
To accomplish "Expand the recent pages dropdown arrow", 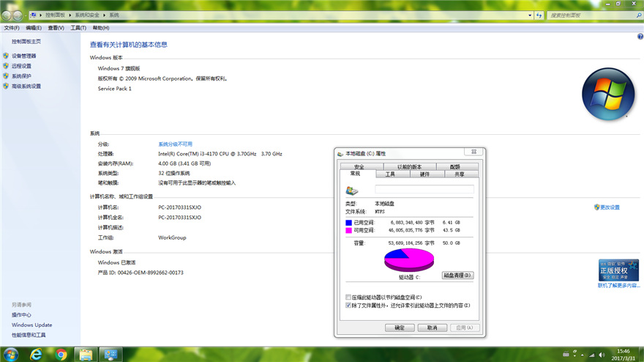I will [26, 15].
